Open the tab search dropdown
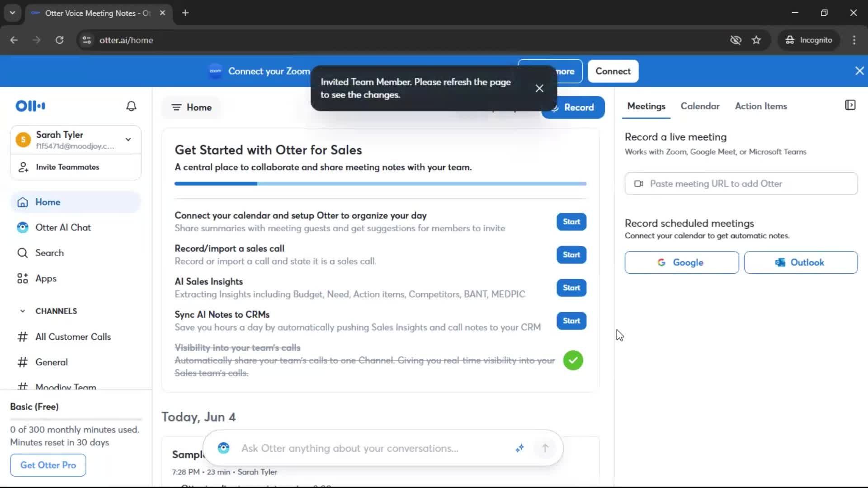The width and height of the screenshot is (868, 488). click(x=13, y=13)
